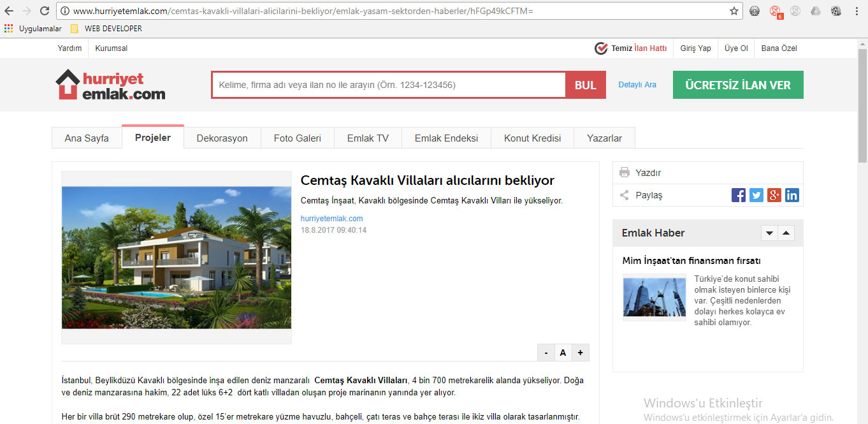The image size is (868, 424).
Task: Open the Ana Sayfa tab
Action: click(x=87, y=138)
